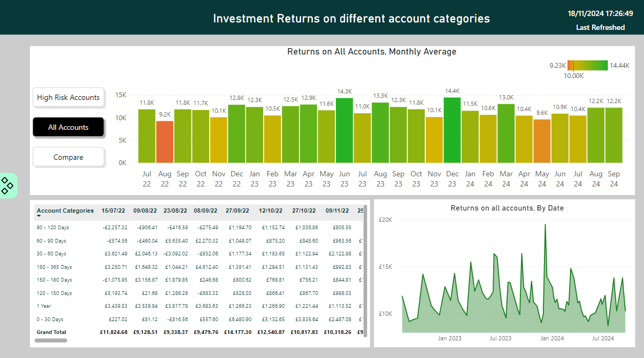644x358 pixels.
Task: Click the diamond-grid icon on left edge
Action: pyautogui.click(x=7, y=185)
